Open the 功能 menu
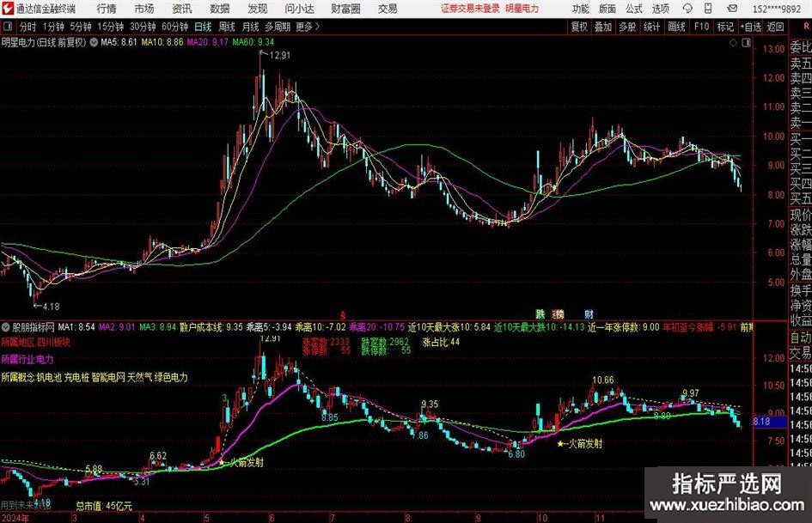The image size is (812, 523). [x=581, y=9]
